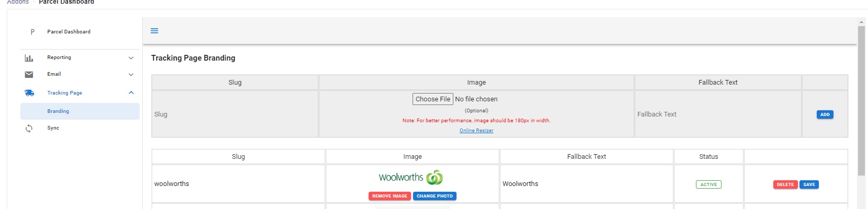
Task: Click the Email envelope icon
Action: click(x=29, y=75)
